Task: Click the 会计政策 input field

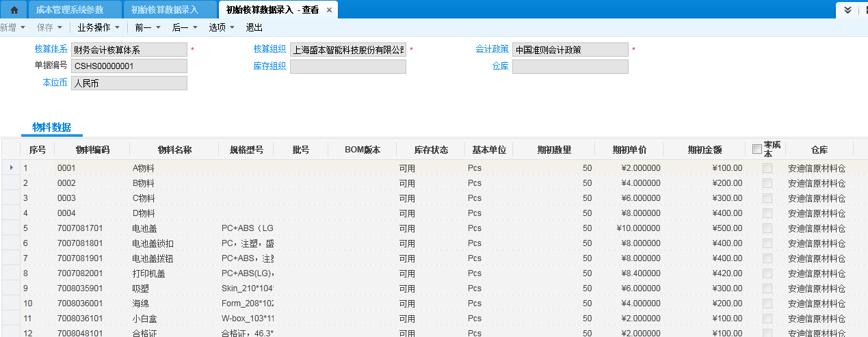Action: point(570,50)
